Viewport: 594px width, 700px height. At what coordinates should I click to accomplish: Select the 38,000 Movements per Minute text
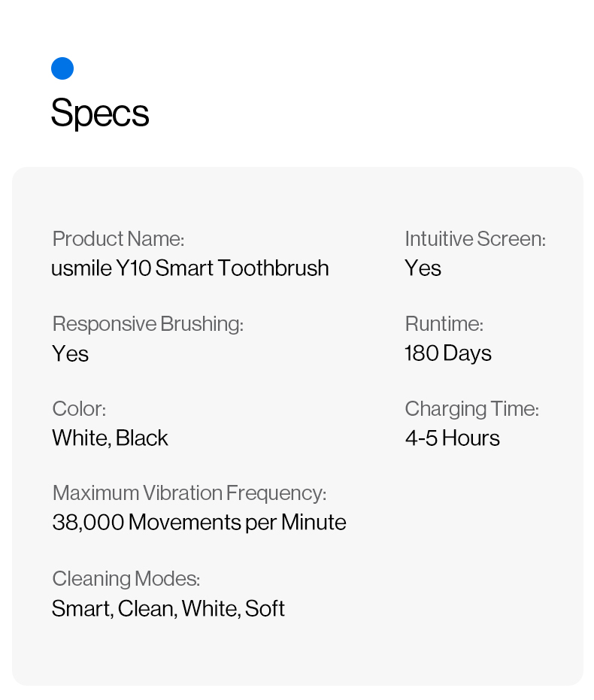[199, 523]
